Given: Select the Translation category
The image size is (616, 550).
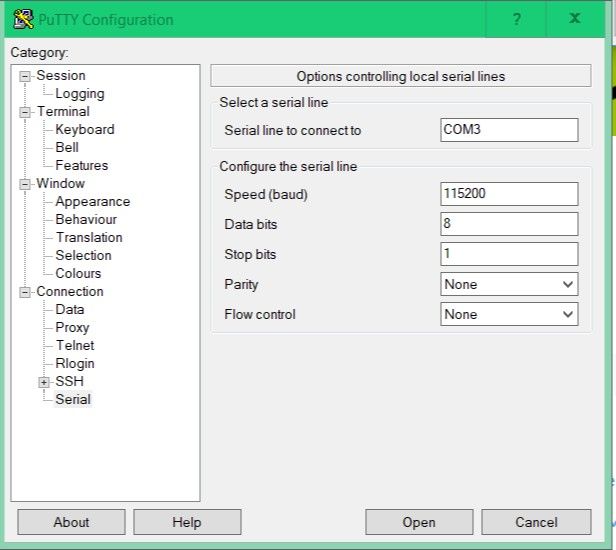Looking at the screenshot, I should (x=89, y=237).
